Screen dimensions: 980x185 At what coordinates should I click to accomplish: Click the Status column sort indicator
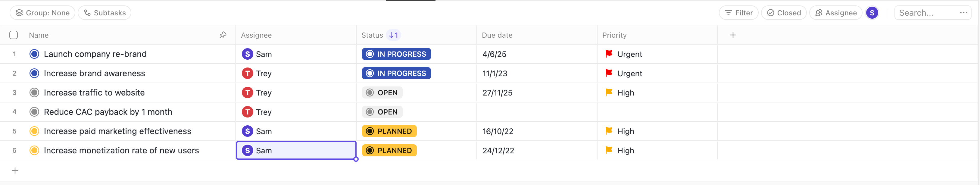pos(393,35)
